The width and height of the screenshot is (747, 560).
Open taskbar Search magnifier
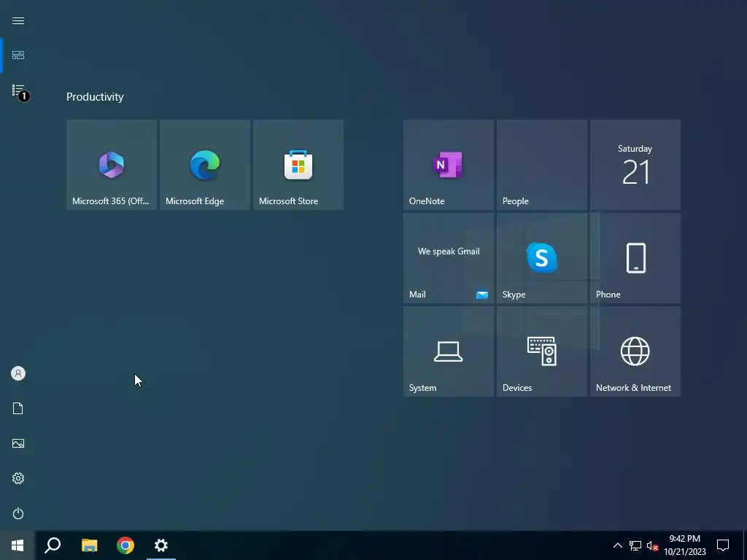tap(53, 545)
